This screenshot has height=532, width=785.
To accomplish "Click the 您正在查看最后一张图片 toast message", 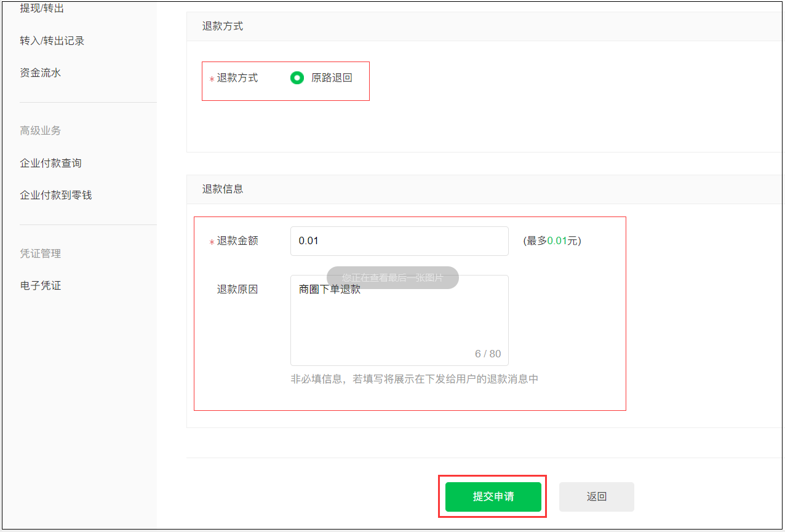I will [x=392, y=277].
